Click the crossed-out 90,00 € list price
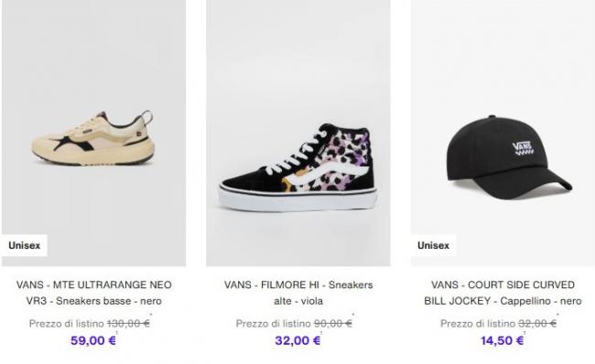Screen dimensions: 595x364 click(333, 324)
